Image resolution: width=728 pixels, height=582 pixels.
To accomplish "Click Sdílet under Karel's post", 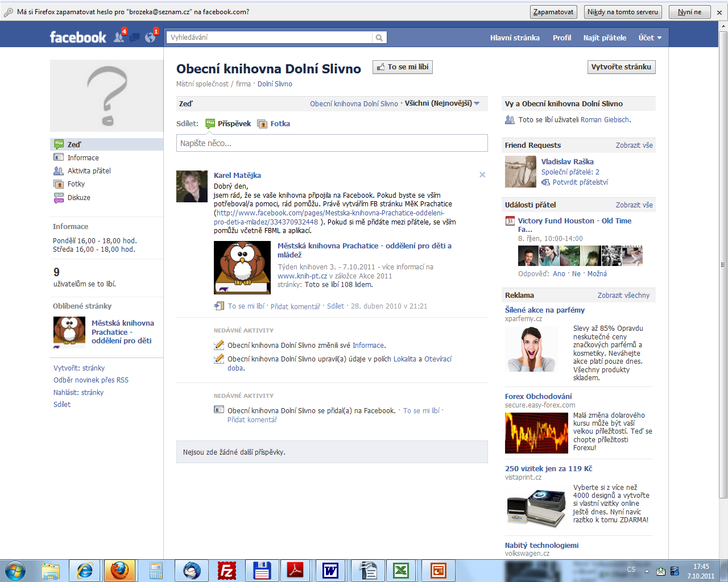I will click(x=336, y=306).
